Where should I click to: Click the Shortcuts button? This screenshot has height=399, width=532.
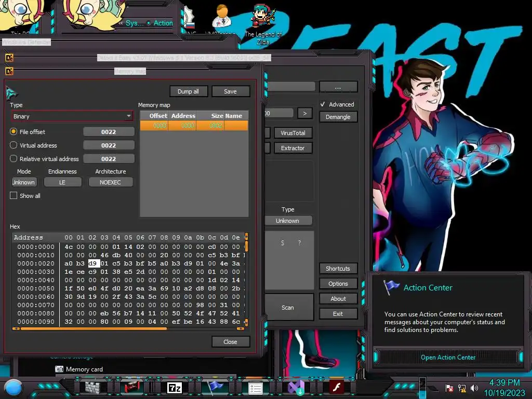338,269
